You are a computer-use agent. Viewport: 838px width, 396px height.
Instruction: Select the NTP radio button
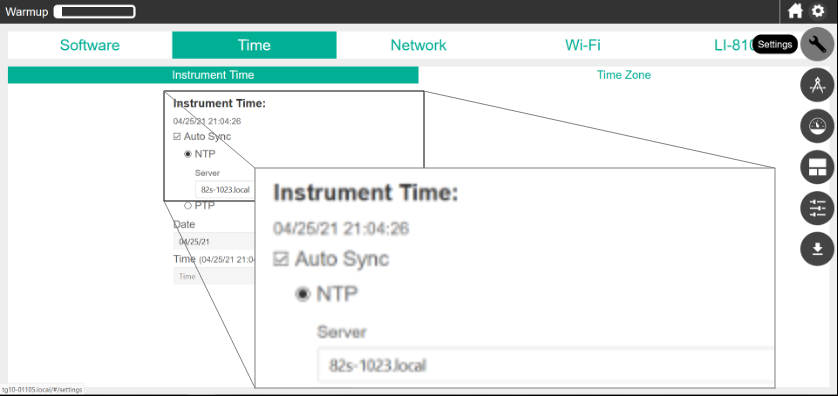tap(188, 154)
